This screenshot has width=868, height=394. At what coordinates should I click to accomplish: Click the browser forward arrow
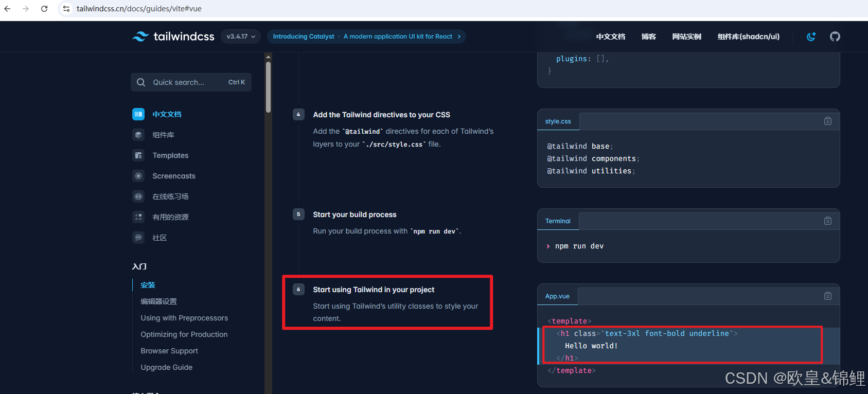click(26, 9)
